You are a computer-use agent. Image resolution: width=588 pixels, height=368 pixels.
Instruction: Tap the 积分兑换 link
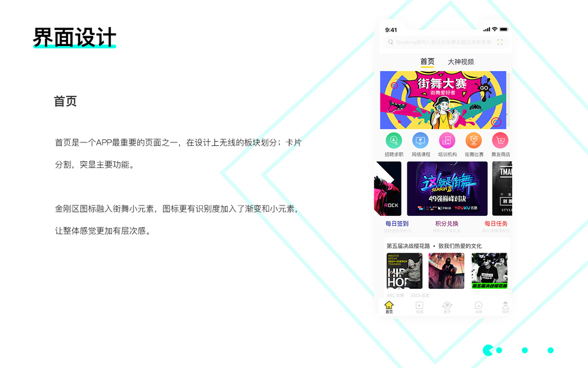(x=447, y=223)
